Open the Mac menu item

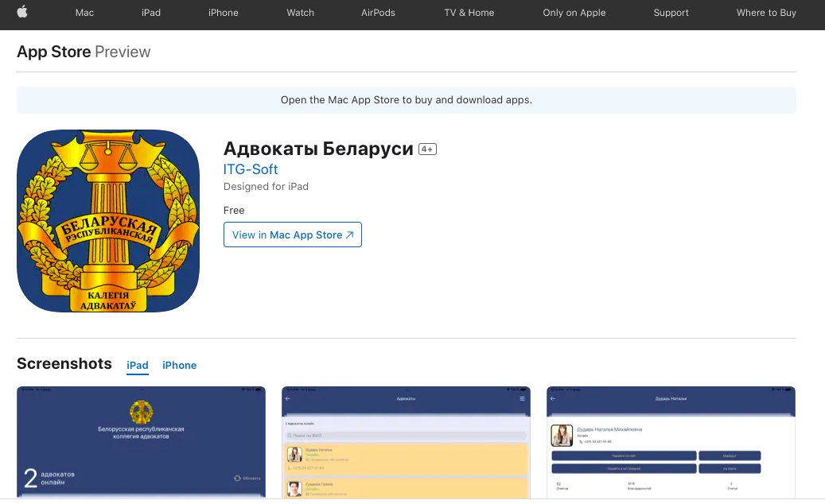click(x=84, y=13)
